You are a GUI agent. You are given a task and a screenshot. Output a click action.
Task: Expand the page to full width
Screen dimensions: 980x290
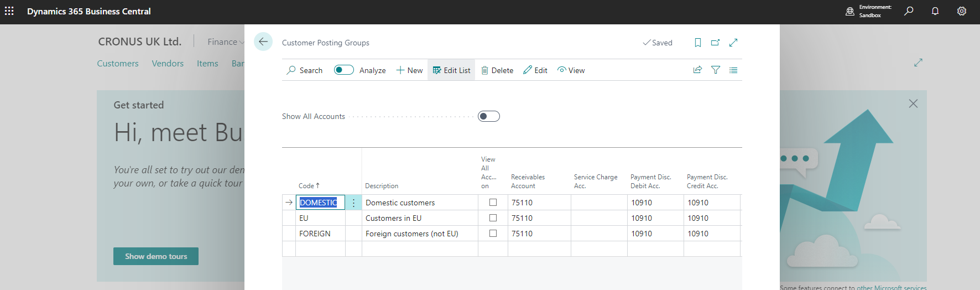click(733, 43)
